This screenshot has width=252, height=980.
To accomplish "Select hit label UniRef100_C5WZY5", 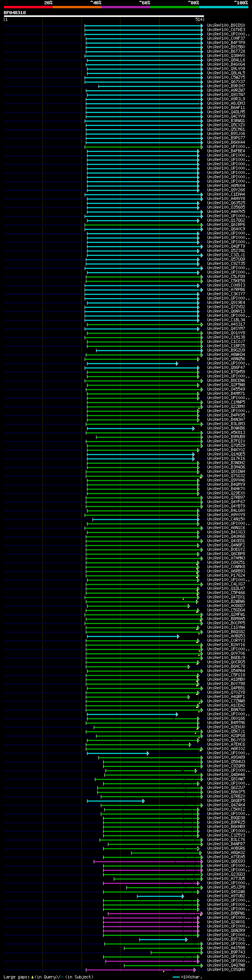I will [226, 78].
